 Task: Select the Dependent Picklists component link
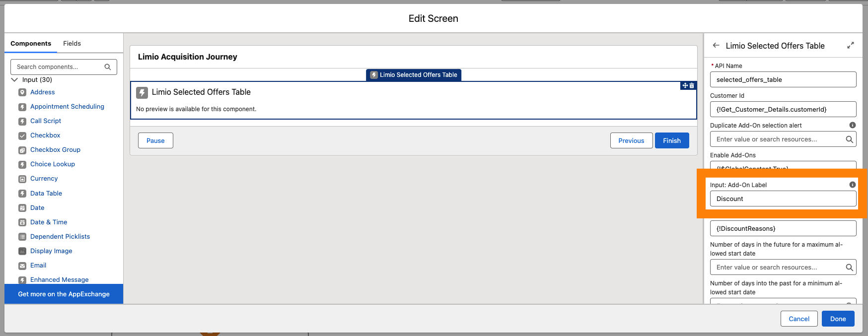pyautogui.click(x=60, y=237)
